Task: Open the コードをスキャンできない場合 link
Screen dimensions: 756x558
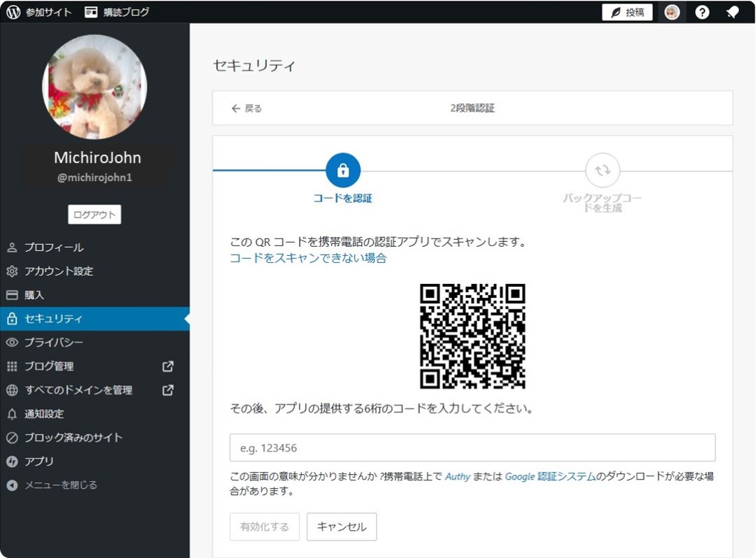Action: [x=310, y=258]
